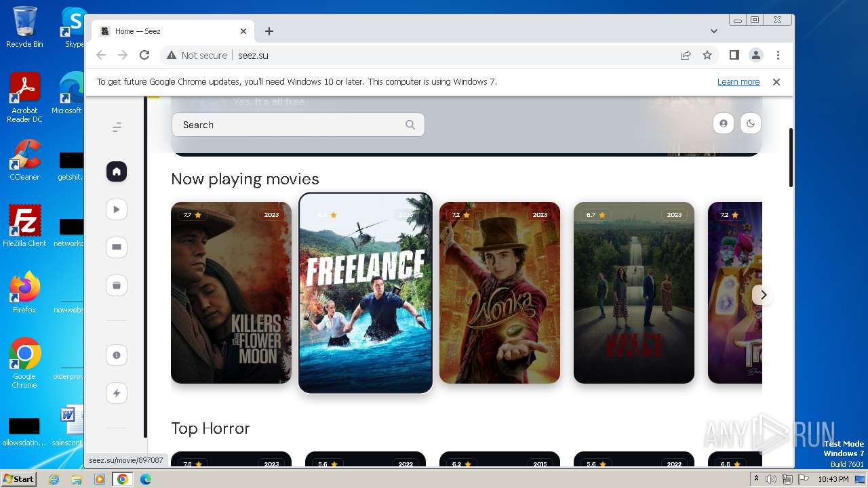Click the Top Horror heading
Image resolution: width=868 pixels, height=488 pixels.
click(x=210, y=428)
